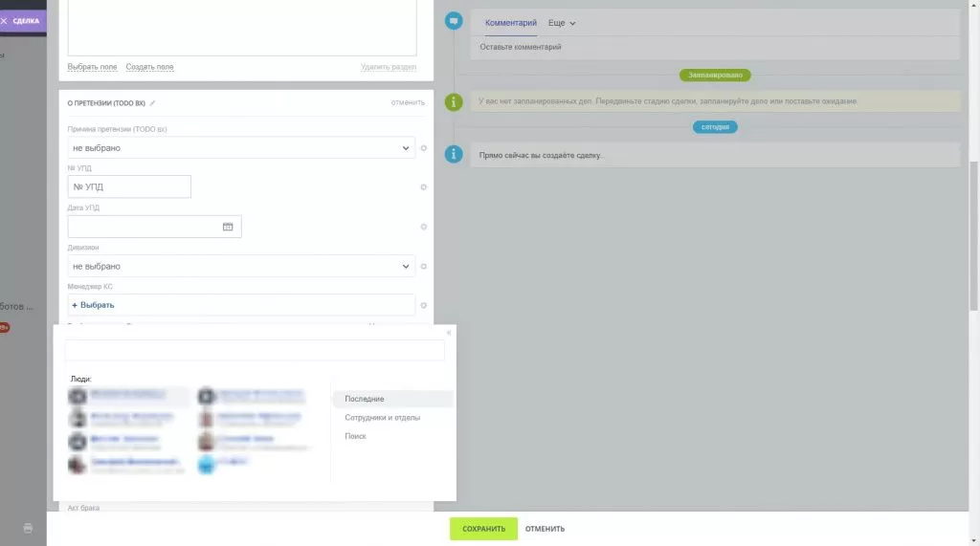Select Сотрудники и отделы in people picker

pyautogui.click(x=382, y=418)
